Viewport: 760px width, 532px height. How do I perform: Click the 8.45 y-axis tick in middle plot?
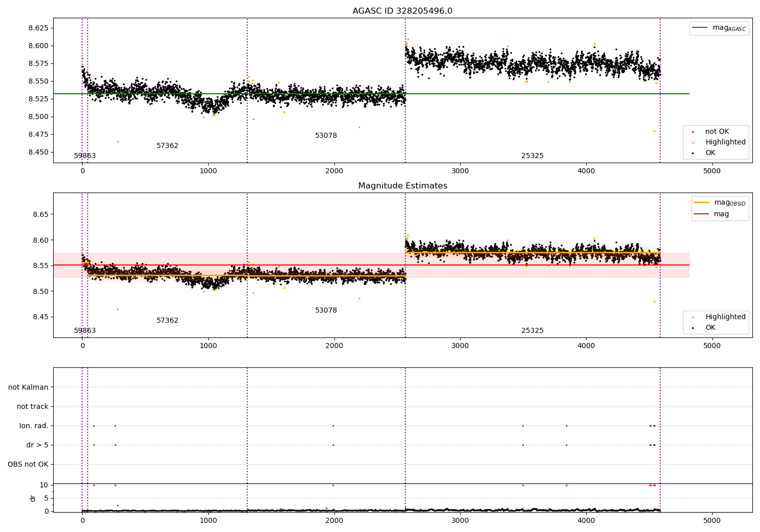pos(41,317)
